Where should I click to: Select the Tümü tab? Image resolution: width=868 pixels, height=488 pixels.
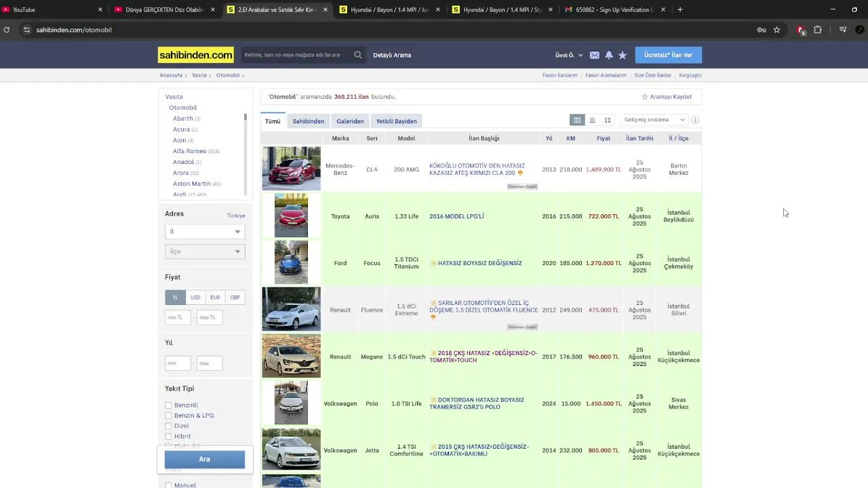273,121
